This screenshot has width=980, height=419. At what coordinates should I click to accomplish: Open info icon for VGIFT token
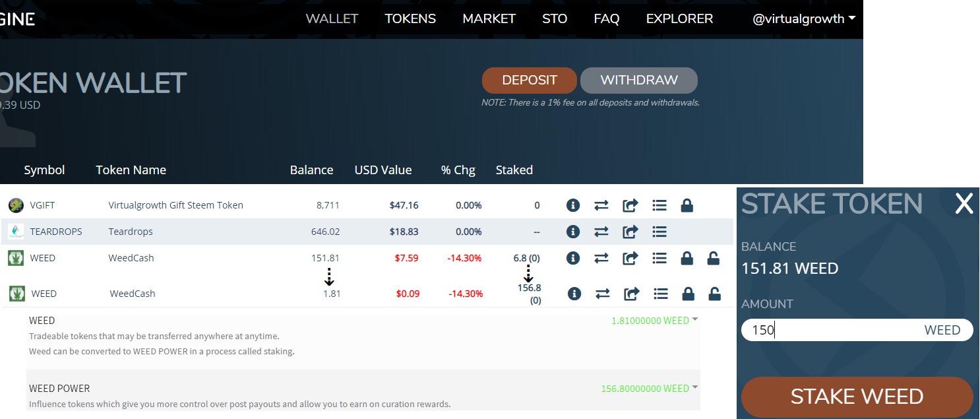click(x=573, y=205)
